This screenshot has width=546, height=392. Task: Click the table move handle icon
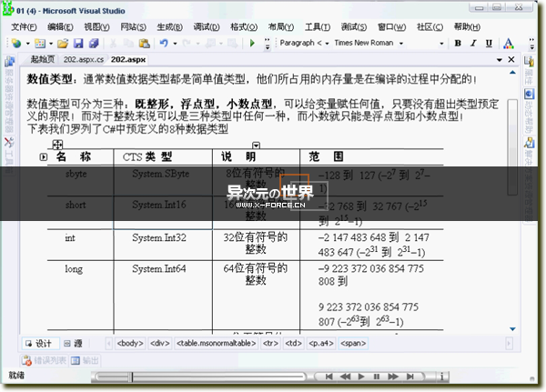point(57,144)
